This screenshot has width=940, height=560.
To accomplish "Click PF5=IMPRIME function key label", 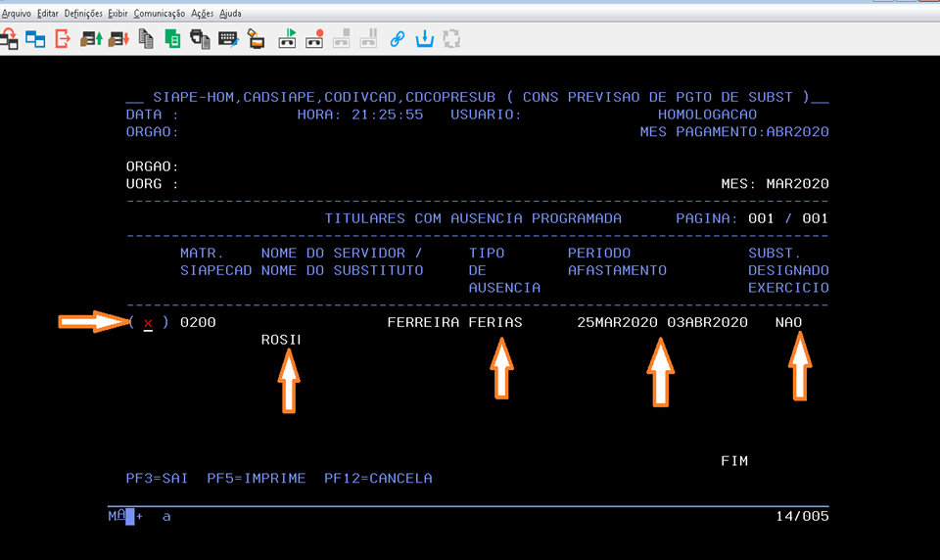I will pyautogui.click(x=257, y=479).
